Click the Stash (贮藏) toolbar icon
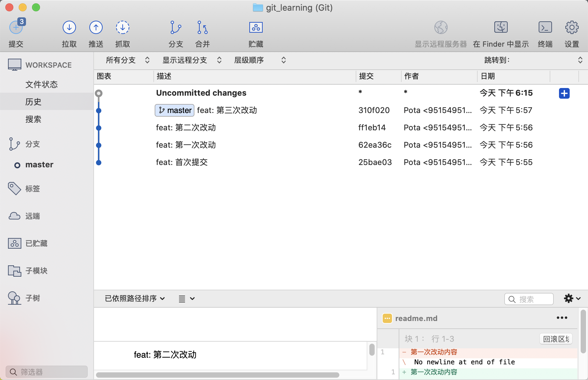Image resolution: width=588 pixels, height=380 pixels. pos(256,27)
